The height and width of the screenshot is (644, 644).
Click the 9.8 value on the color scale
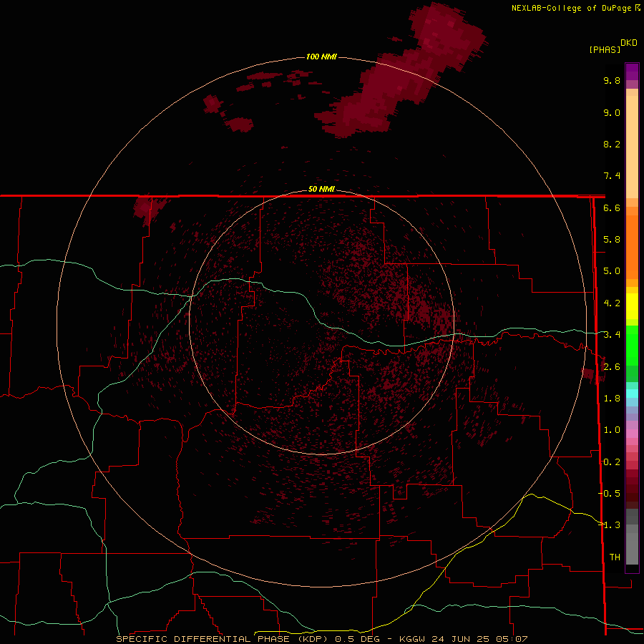point(612,80)
